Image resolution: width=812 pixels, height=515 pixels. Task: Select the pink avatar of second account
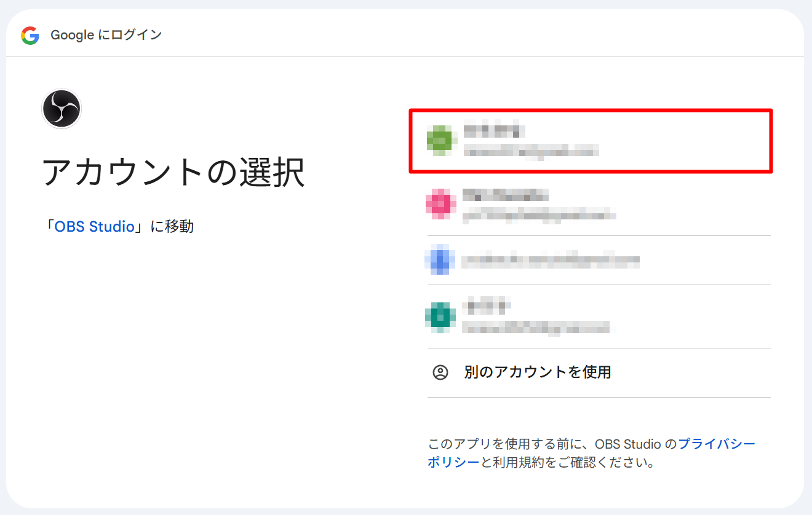point(440,204)
